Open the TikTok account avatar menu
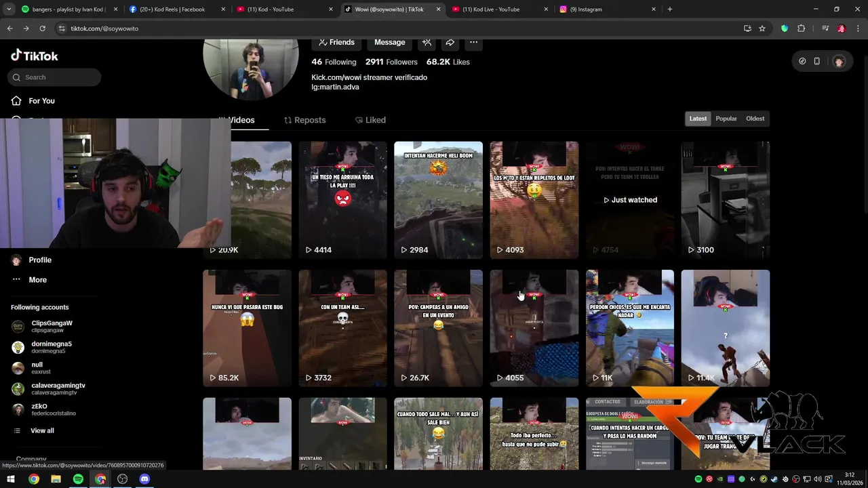This screenshot has width=868, height=488. (839, 61)
